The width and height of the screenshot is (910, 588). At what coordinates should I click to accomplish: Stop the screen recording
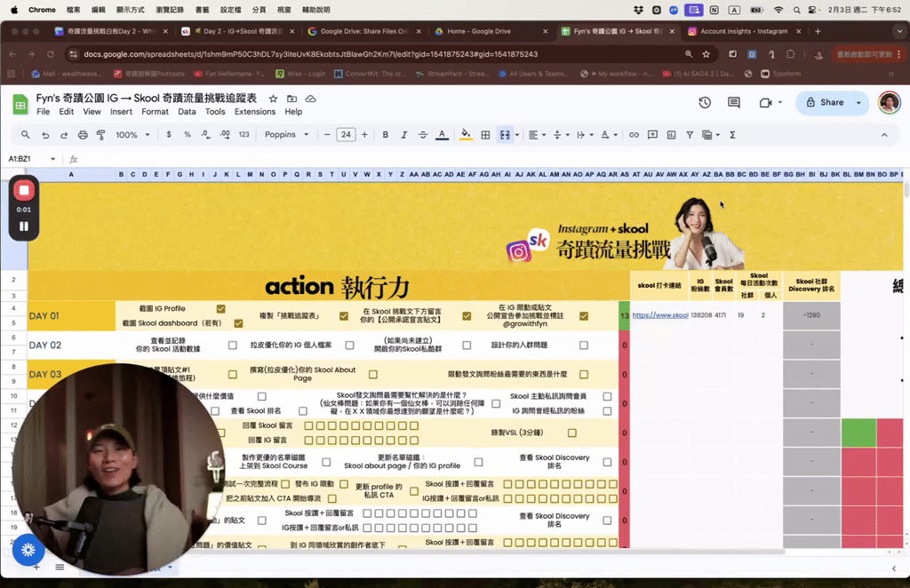tap(24, 190)
